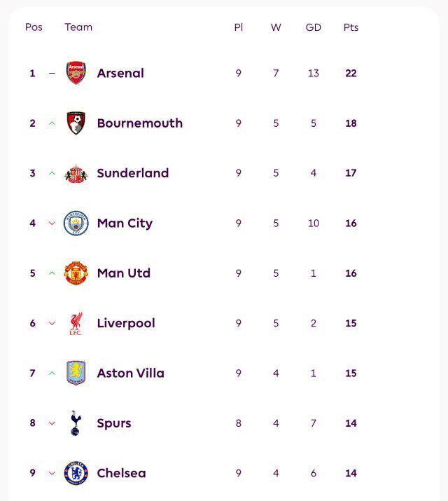Screen dimensions: 448x501
Task: Click Arsenal's no-change dash indicator
Action: 52,73
